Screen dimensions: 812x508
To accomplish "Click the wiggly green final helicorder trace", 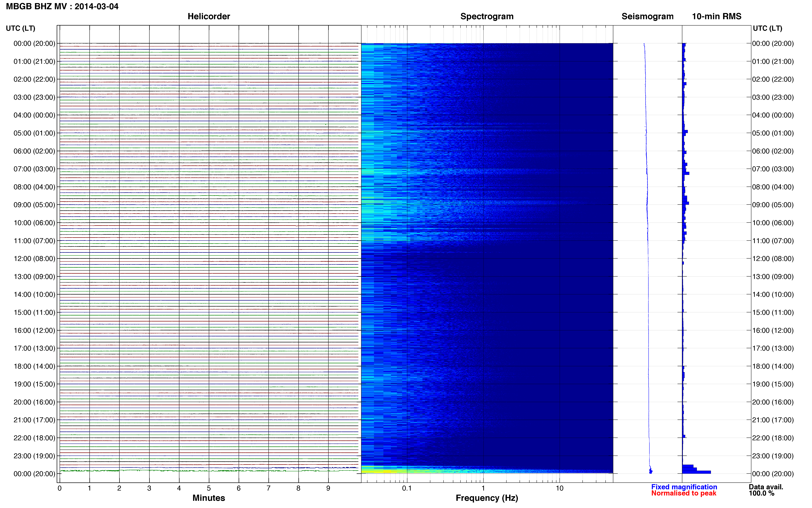I will point(209,471).
